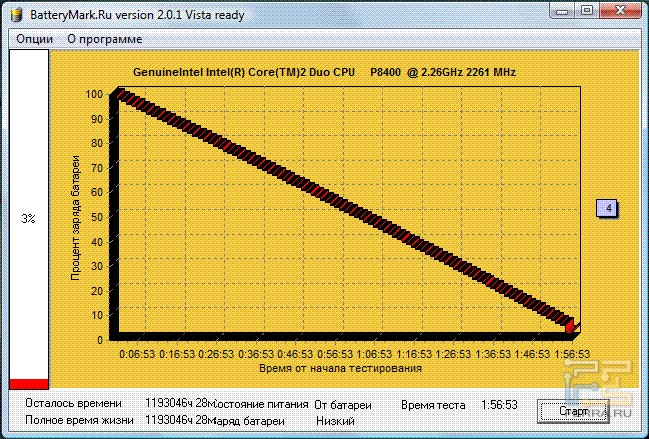Click the Полное время жизни label

click(79, 420)
